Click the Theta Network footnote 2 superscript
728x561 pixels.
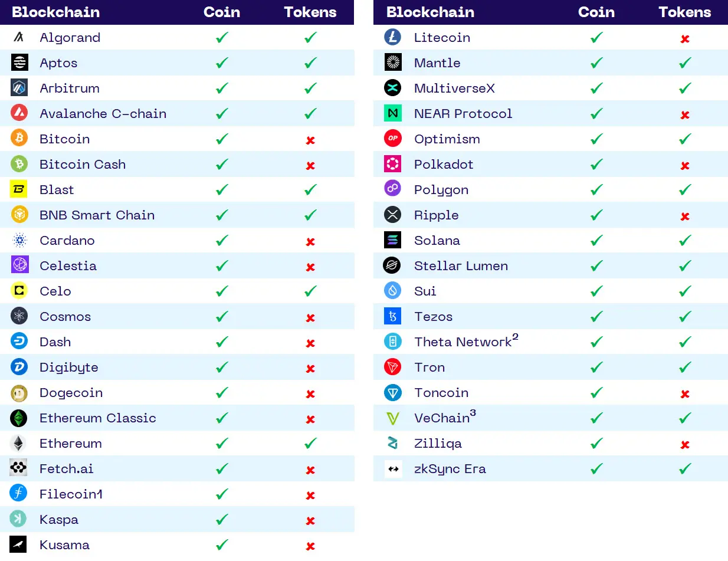tap(515, 337)
